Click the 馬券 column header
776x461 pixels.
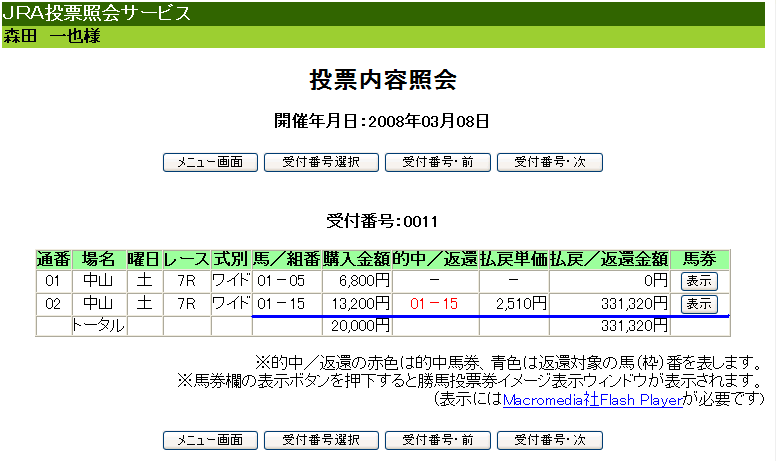[x=700, y=260]
